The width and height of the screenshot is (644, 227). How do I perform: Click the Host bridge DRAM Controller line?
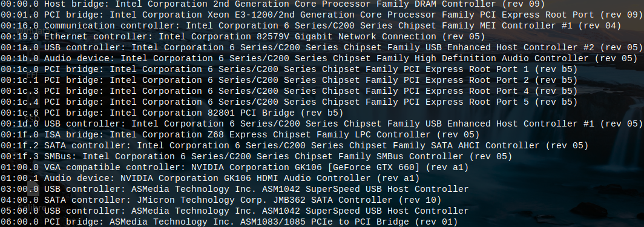click(x=273, y=4)
